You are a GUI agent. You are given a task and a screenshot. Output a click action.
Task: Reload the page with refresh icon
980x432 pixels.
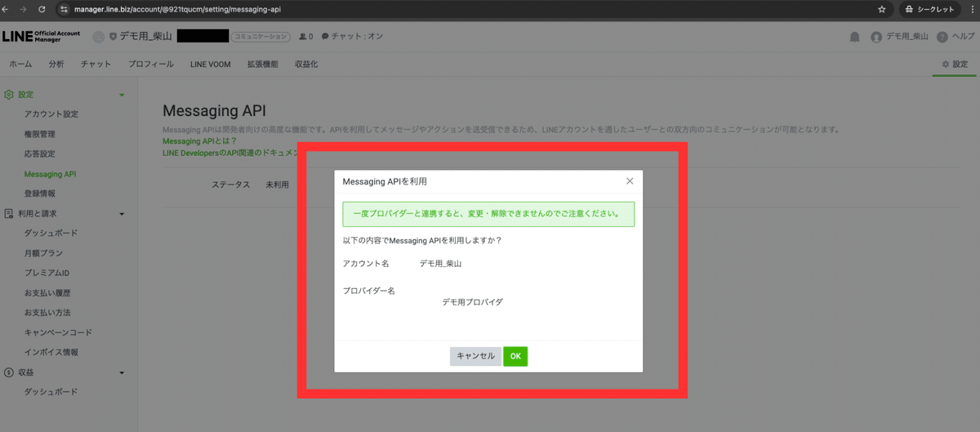(43, 9)
